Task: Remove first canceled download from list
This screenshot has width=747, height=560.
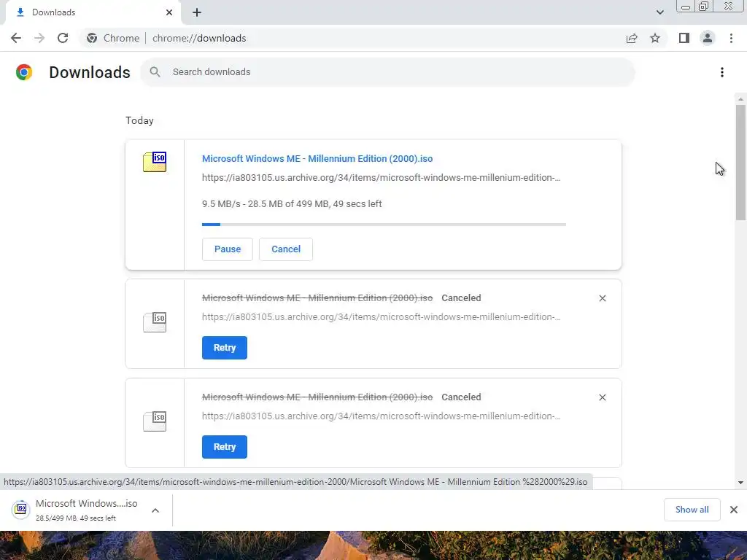Action: pos(602,298)
